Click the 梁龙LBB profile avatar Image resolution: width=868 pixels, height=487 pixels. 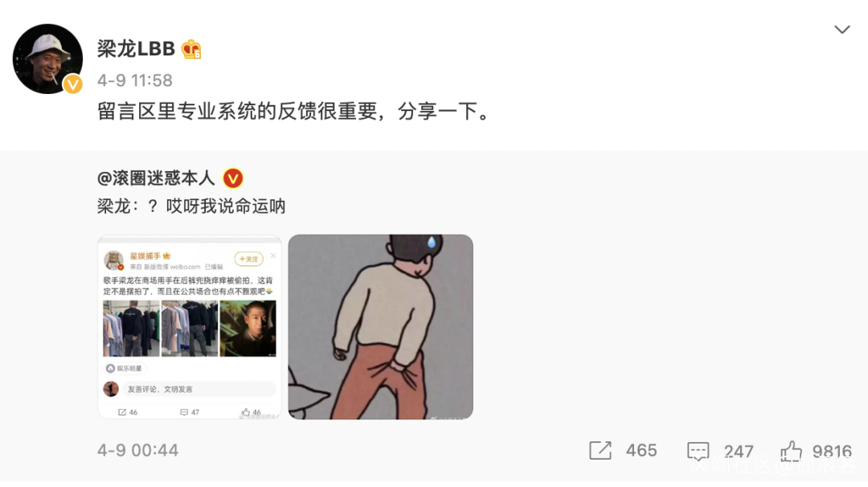pyautogui.click(x=47, y=59)
